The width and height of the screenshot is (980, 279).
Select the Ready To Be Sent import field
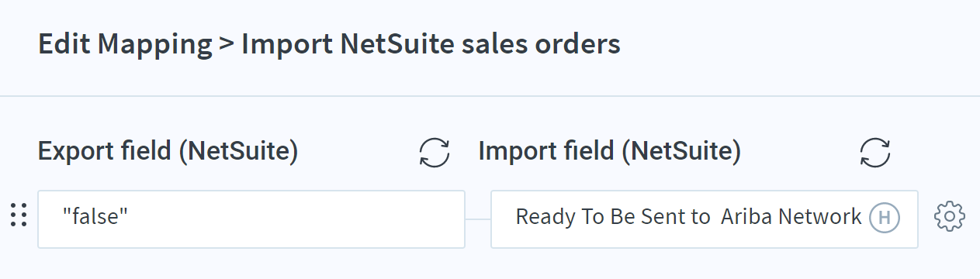tap(705, 219)
